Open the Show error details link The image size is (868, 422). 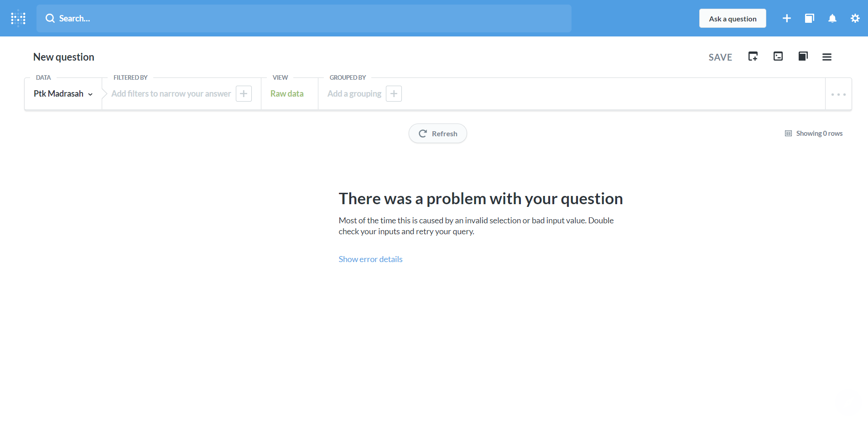[370, 259]
